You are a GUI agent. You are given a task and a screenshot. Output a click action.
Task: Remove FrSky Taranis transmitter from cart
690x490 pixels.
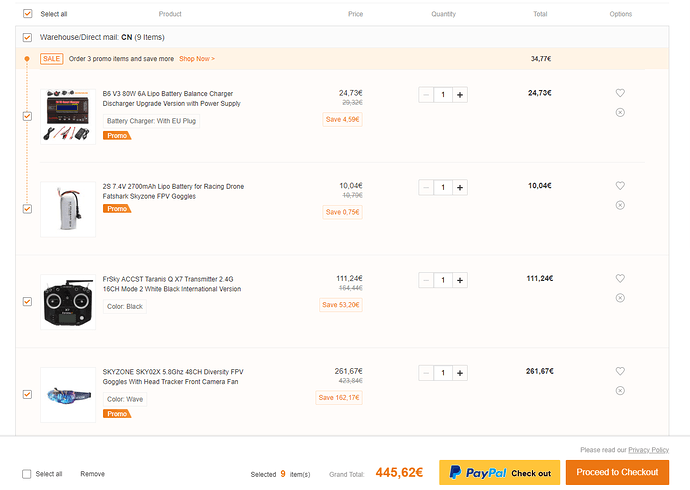620,298
